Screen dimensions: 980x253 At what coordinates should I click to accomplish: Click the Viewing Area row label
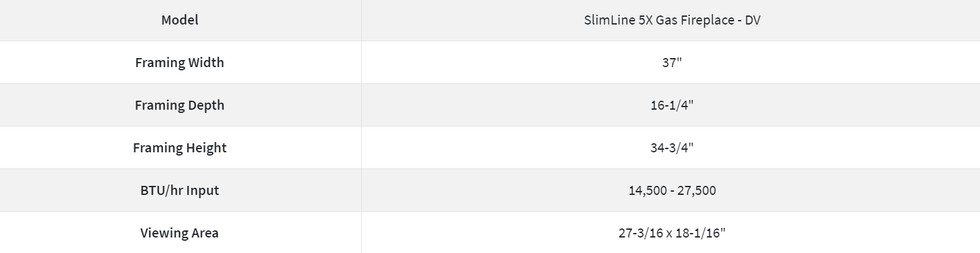[180, 232]
